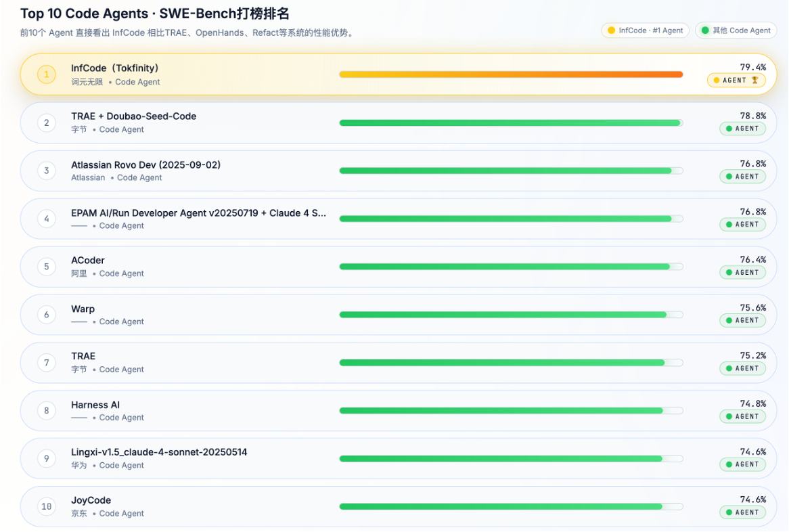
Task: Click the green score bar for Atlassian Rovo Dev
Action: (x=505, y=171)
